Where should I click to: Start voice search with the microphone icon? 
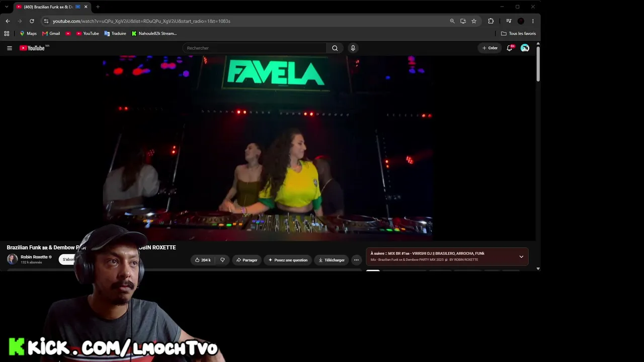click(353, 48)
